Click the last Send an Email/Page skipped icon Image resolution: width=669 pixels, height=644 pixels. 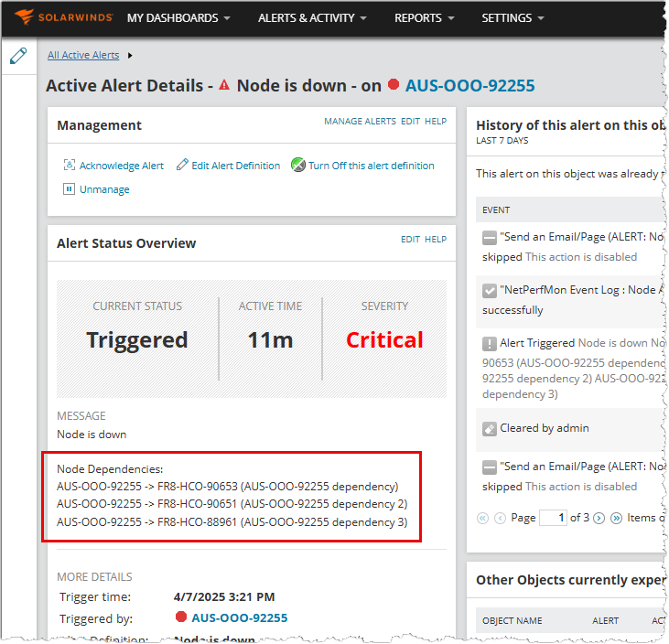click(490, 467)
